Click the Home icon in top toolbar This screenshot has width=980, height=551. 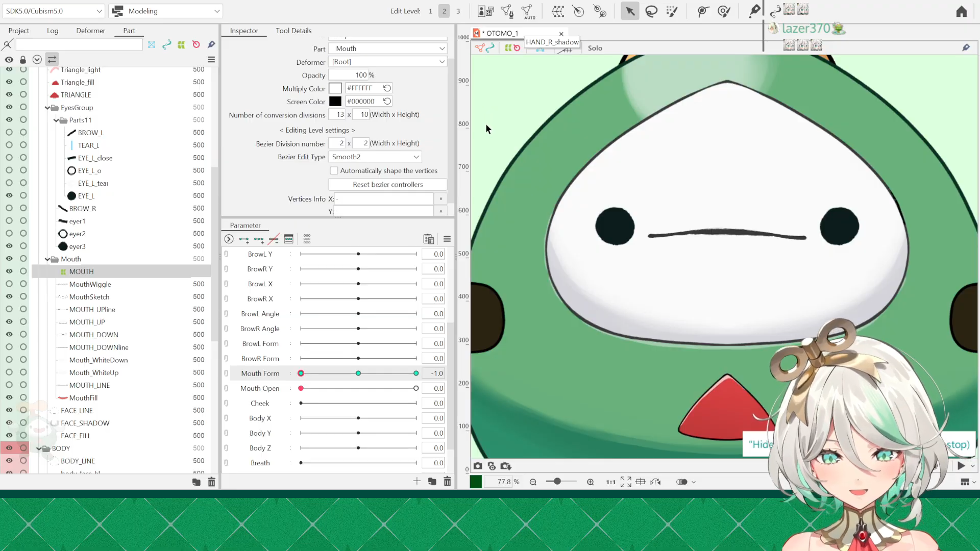961,11
